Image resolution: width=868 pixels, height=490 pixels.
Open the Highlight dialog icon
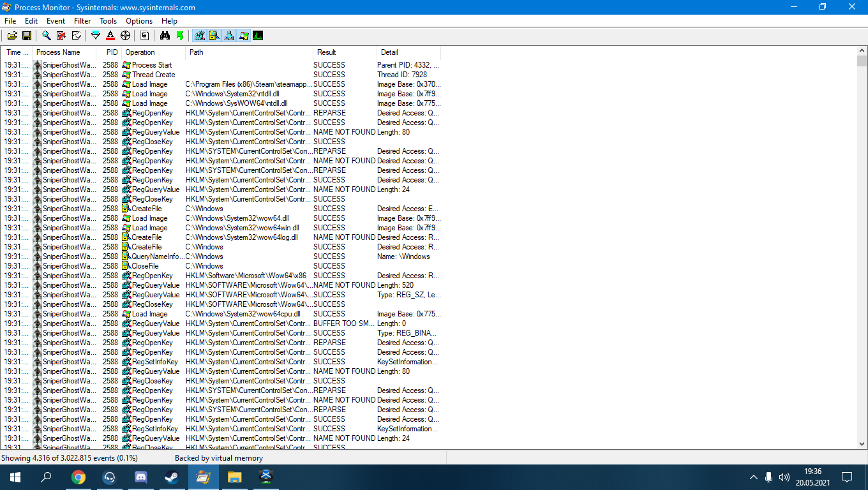[x=110, y=36]
